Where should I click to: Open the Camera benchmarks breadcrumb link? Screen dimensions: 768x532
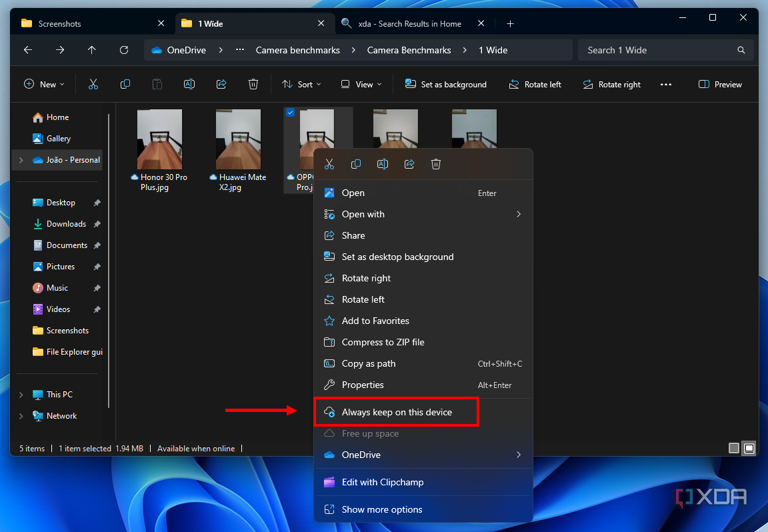[297, 49]
